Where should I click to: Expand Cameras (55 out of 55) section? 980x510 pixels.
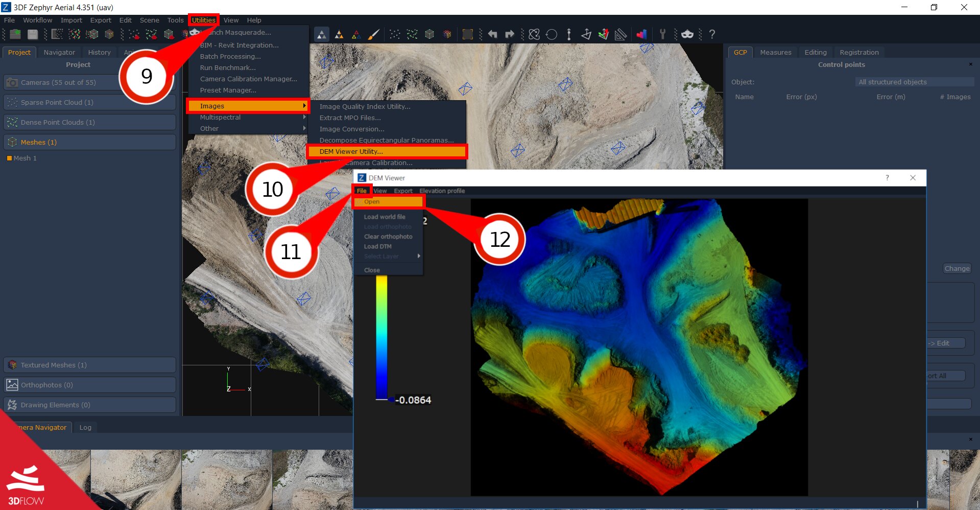point(90,82)
